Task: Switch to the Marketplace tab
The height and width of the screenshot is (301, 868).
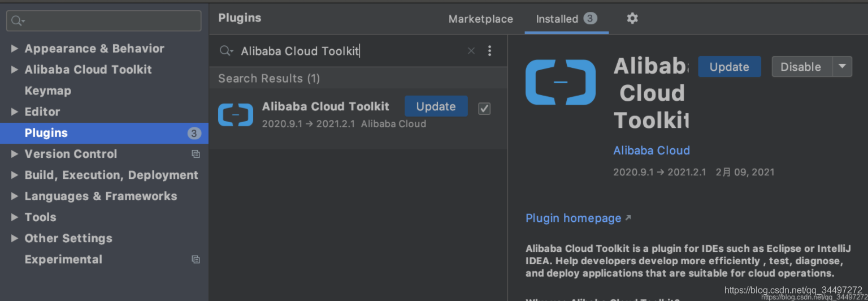Action: tap(480, 19)
